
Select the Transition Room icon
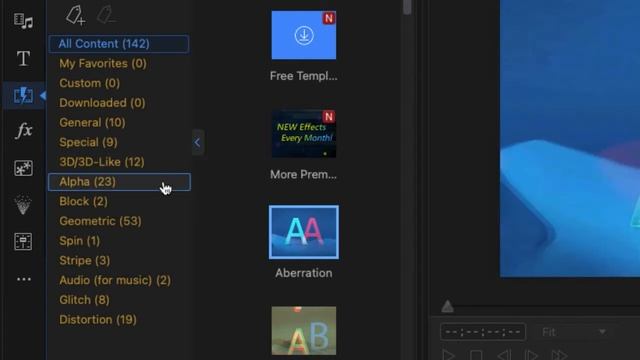point(23,96)
